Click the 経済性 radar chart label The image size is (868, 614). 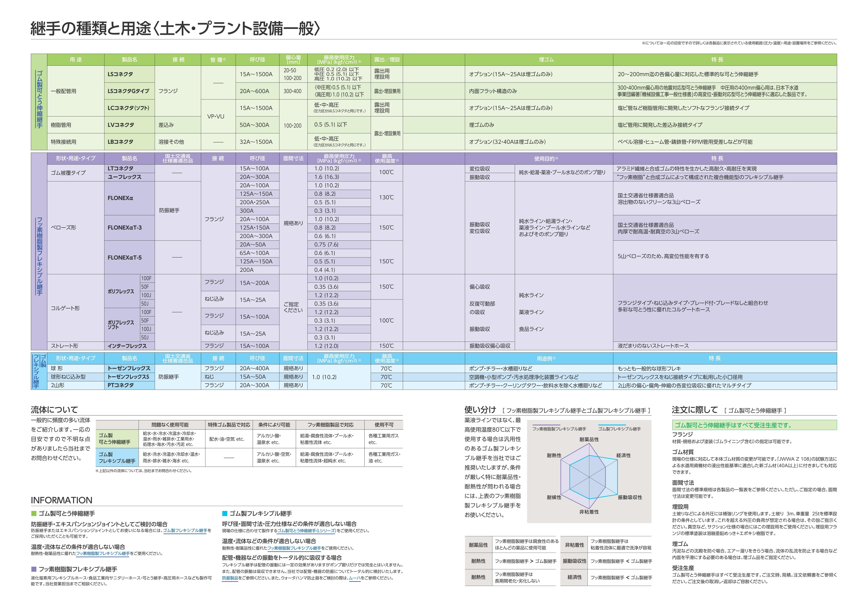coord(623,456)
